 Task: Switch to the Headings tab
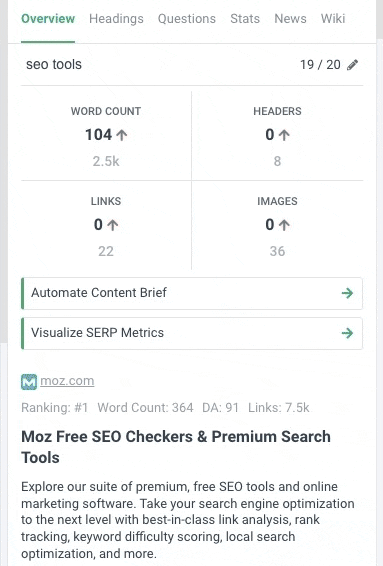(116, 19)
